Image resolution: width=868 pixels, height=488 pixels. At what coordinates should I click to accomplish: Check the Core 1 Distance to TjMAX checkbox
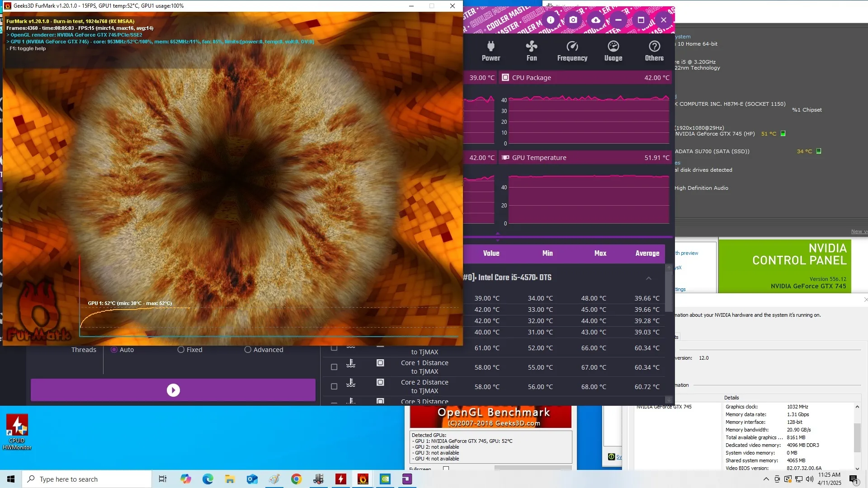(x=334, y=367)
